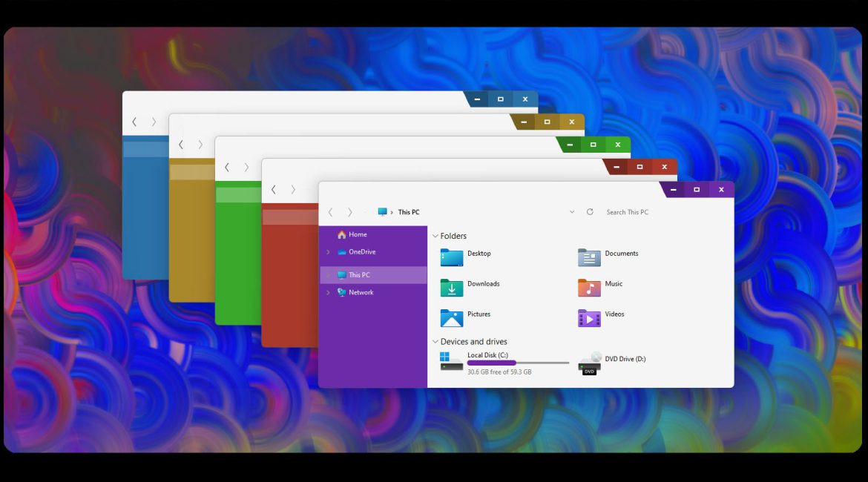Select Home in navigation pane
This screenshot has width=868, height=482.
pyautogui.click(x=374, y=234)
